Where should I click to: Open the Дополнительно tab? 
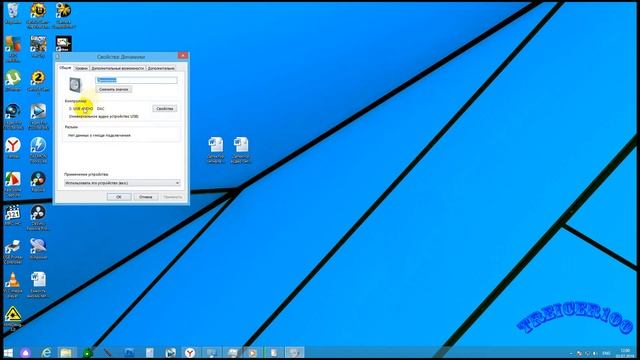[x=161, y=68]
